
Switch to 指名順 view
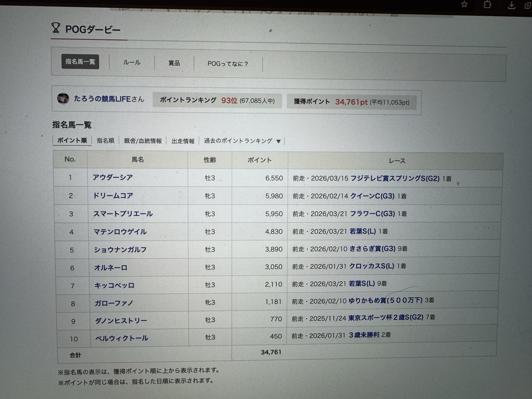[105, 141]
